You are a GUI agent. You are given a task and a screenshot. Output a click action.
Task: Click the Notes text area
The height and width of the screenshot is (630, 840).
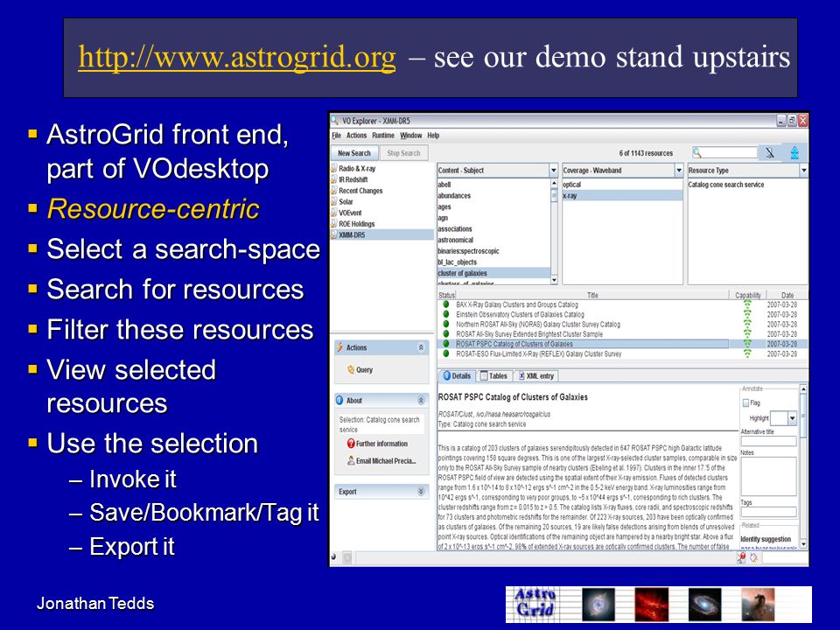click(769, 477)
